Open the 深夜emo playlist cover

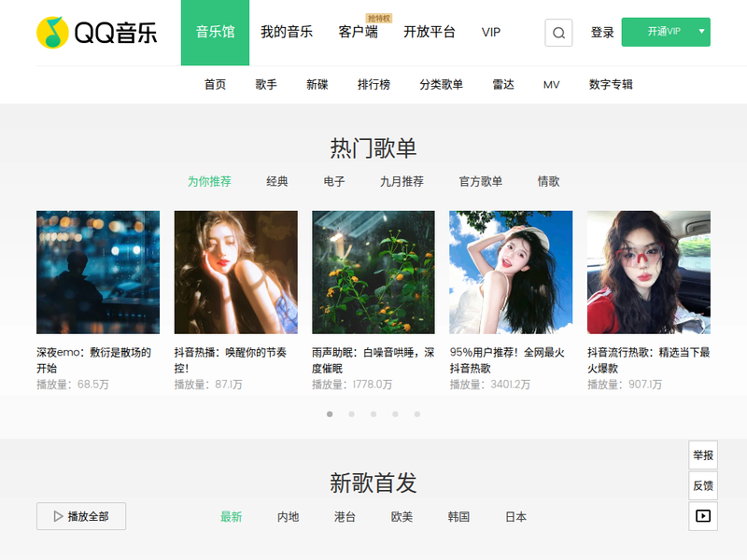coord(98,273)
